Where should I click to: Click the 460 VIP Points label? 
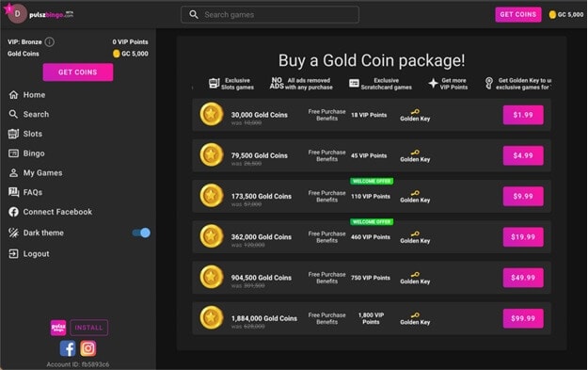tap(371, 237)
